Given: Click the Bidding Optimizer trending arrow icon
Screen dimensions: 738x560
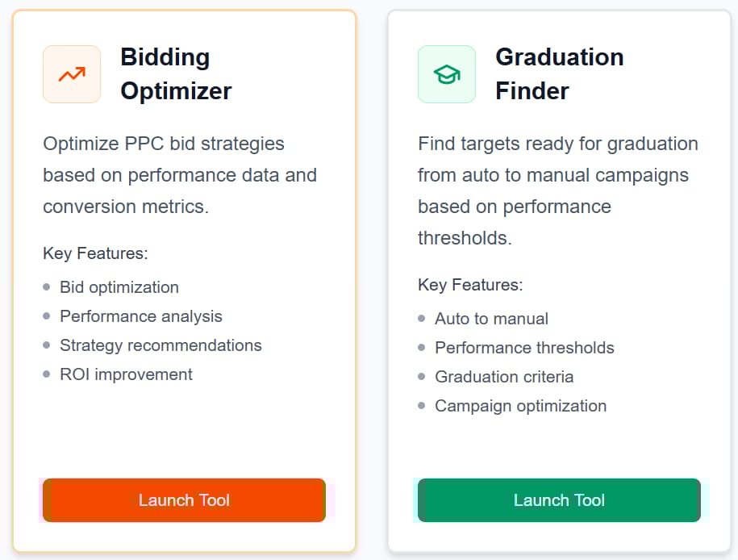Looking at the screenshot, I should click(72, 74).
